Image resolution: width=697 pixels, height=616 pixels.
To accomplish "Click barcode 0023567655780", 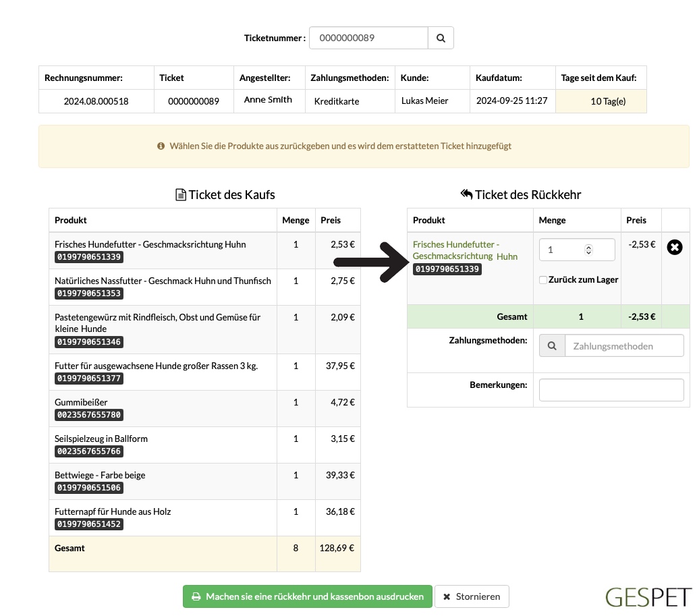I will tap(89, 415).
